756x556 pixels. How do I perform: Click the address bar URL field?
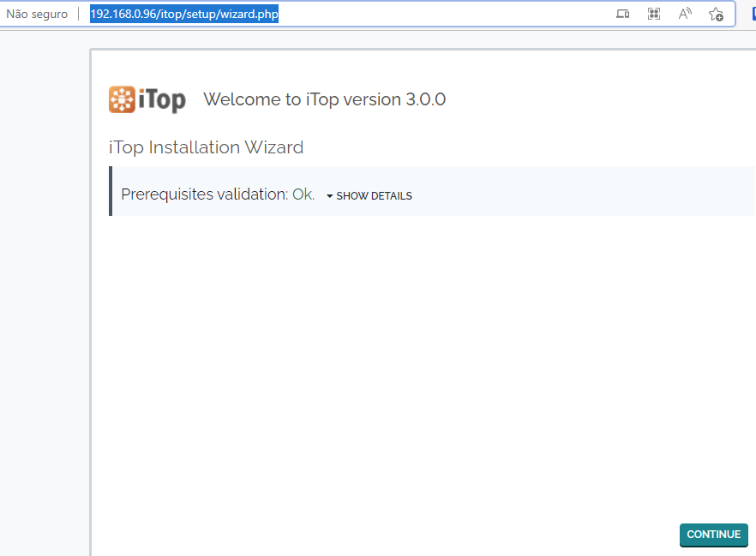[x=184, y=14]
